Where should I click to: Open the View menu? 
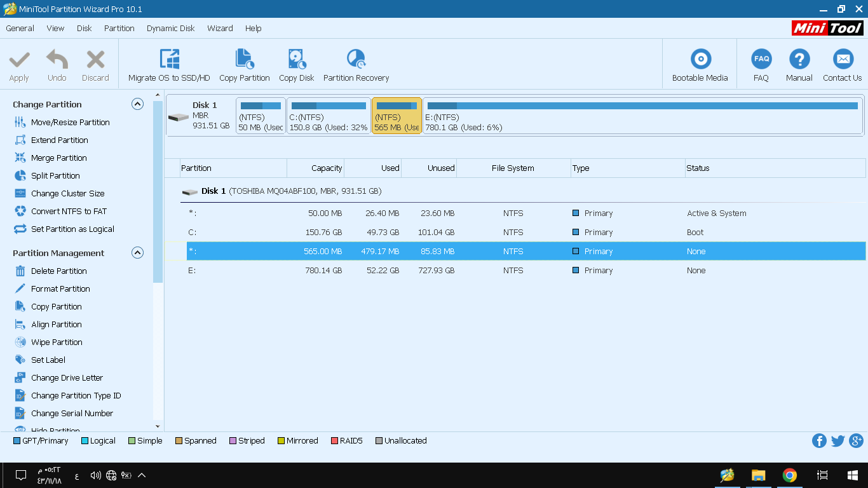click(55, 28)
